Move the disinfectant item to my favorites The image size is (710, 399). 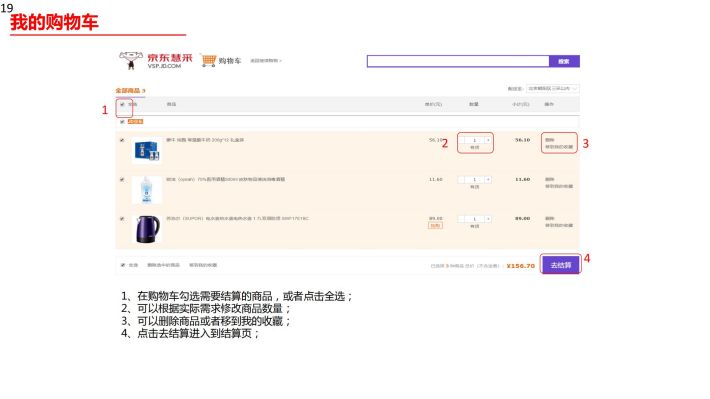click(559, 187)
